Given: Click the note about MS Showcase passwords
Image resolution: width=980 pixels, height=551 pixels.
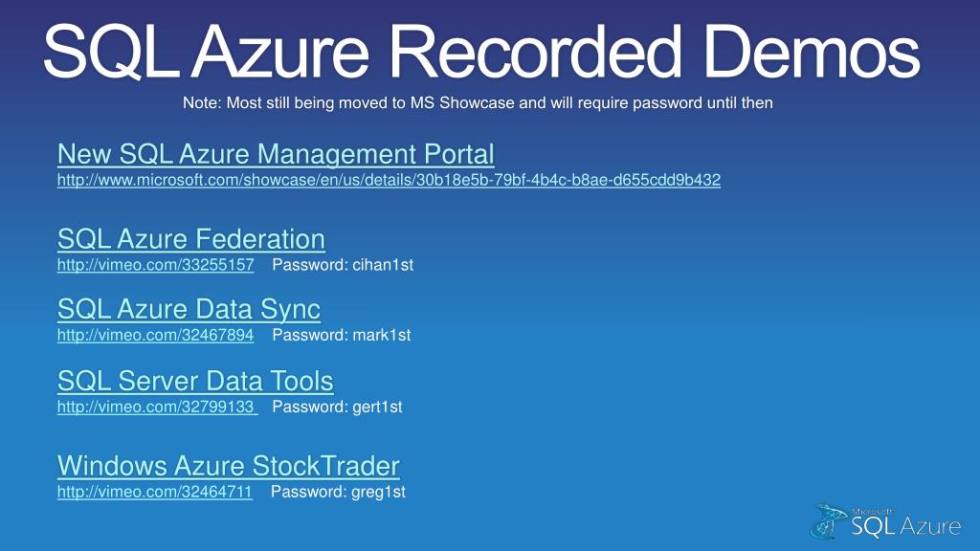Looking at the screenshot, I should [478, 102].
